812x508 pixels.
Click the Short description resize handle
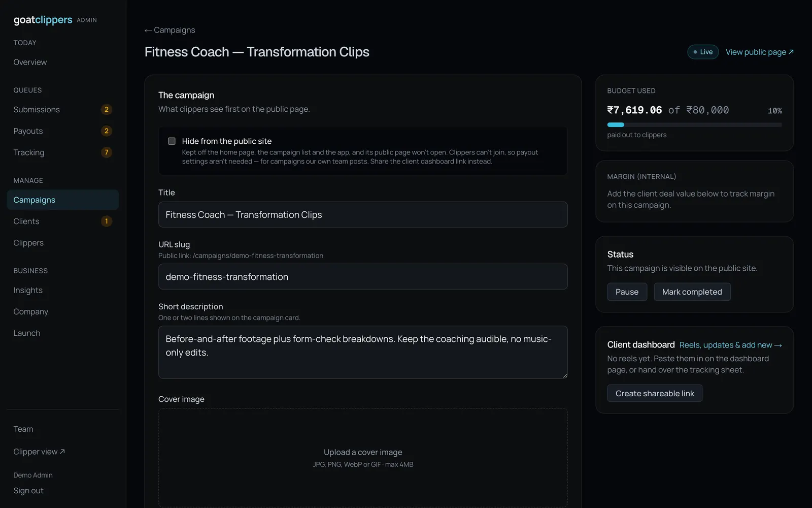tap(564, 375)
